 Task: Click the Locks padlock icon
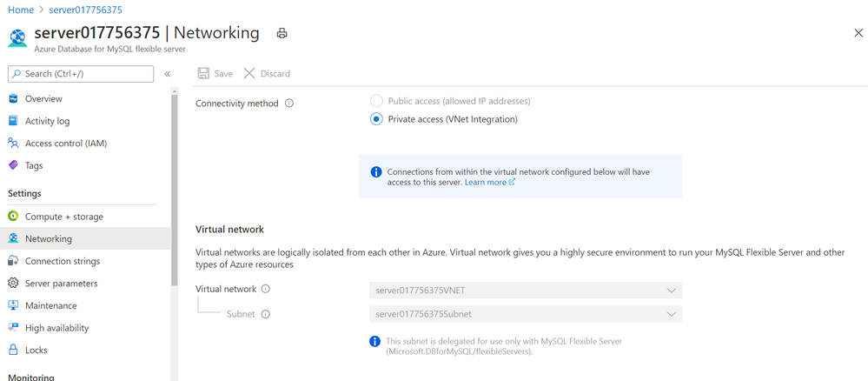(13, 350)
